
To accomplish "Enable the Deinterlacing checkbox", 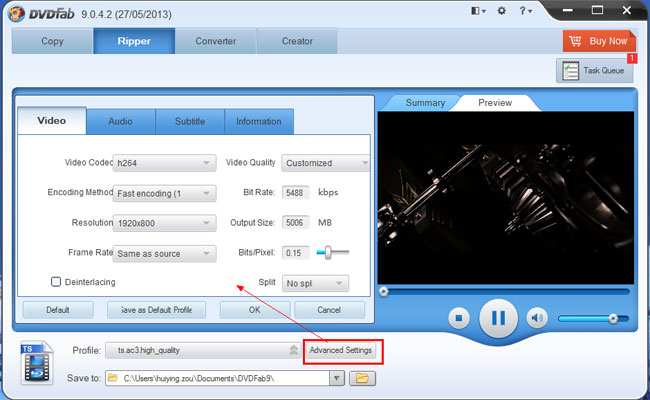I will tap(56, 282).
